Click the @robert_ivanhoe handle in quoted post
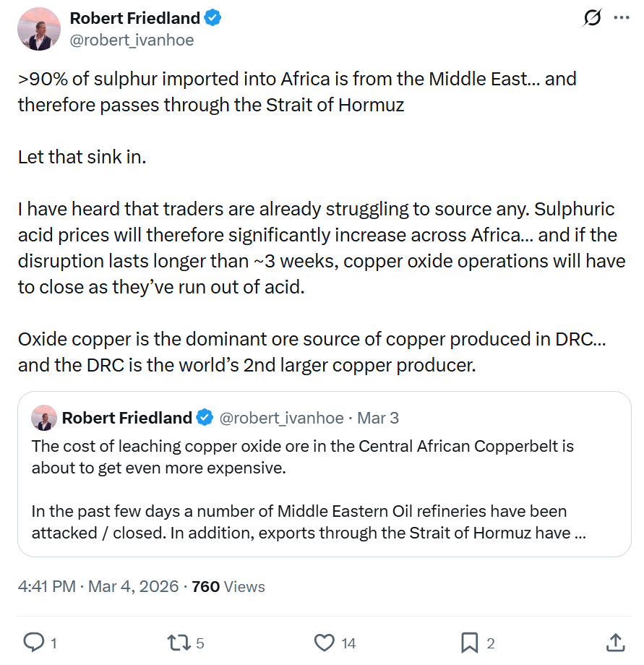The width and height of the screenshot is (644, 665). (x=281, y=418)
